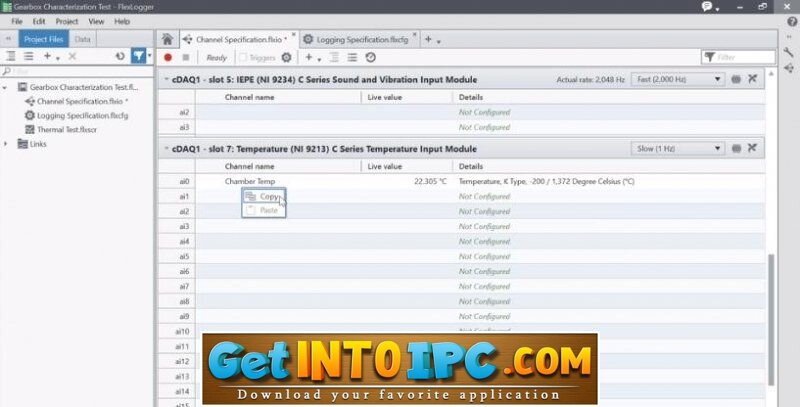Open context help question mark icon
This screenshot has height=407, width=800.
click(x=792, y=21)
